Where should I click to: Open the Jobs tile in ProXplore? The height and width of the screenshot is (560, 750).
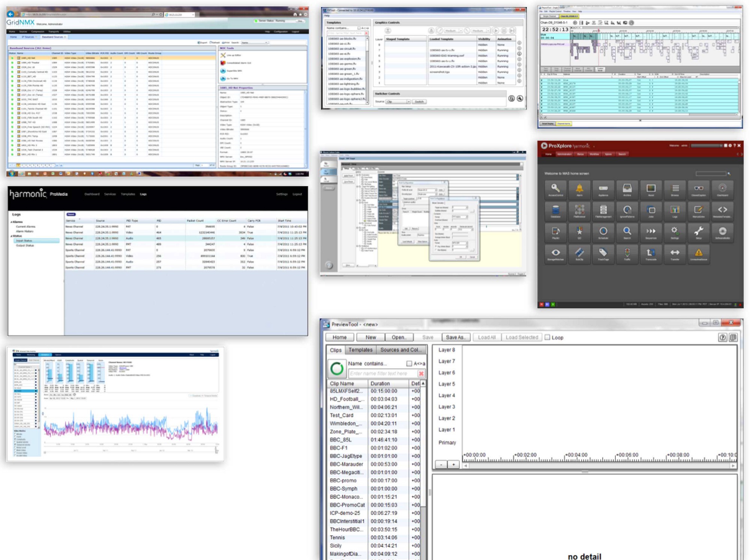point(651,211)
